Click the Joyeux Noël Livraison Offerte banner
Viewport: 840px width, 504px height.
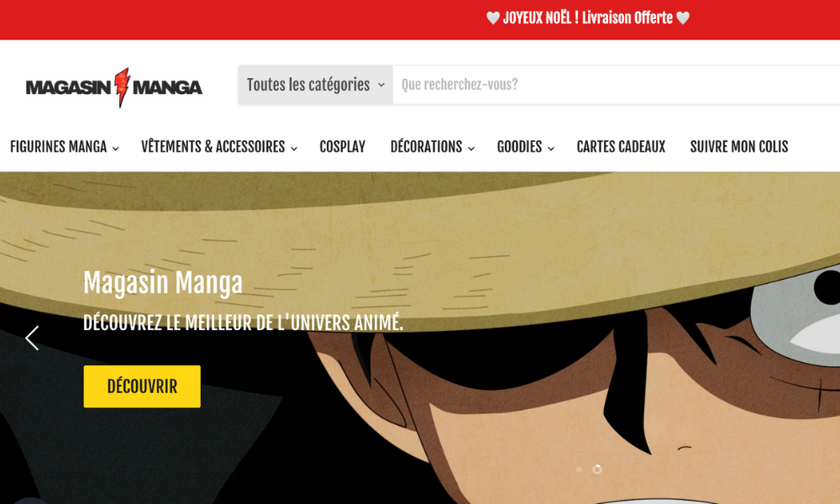tap(588, 18)
